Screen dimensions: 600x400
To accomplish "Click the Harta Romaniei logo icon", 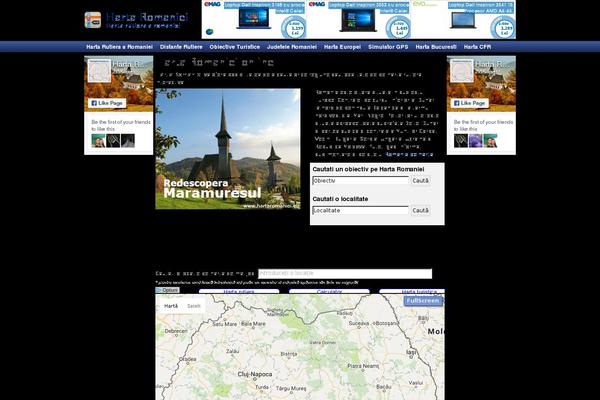I will pyautogui.click(x=93, y=20).
